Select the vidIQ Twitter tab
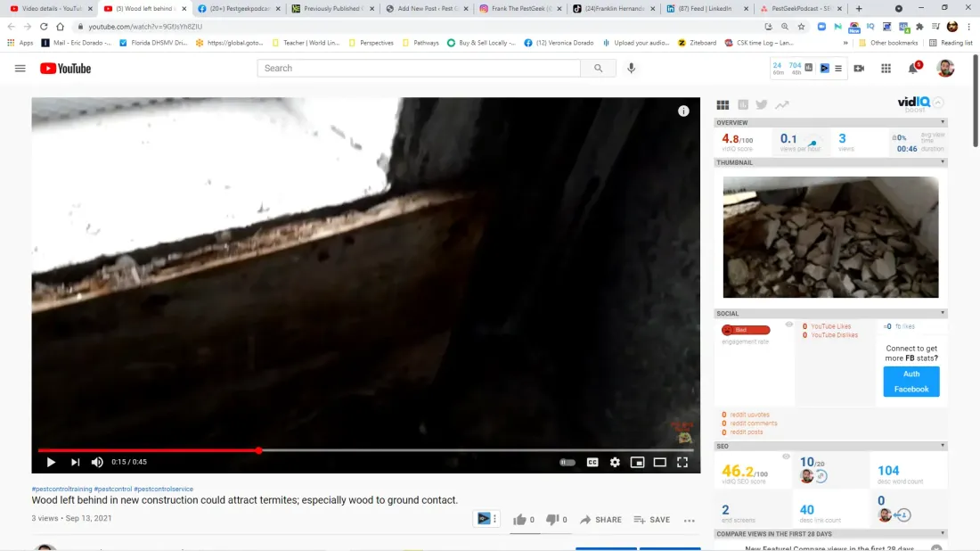 (x=761, y=104)
